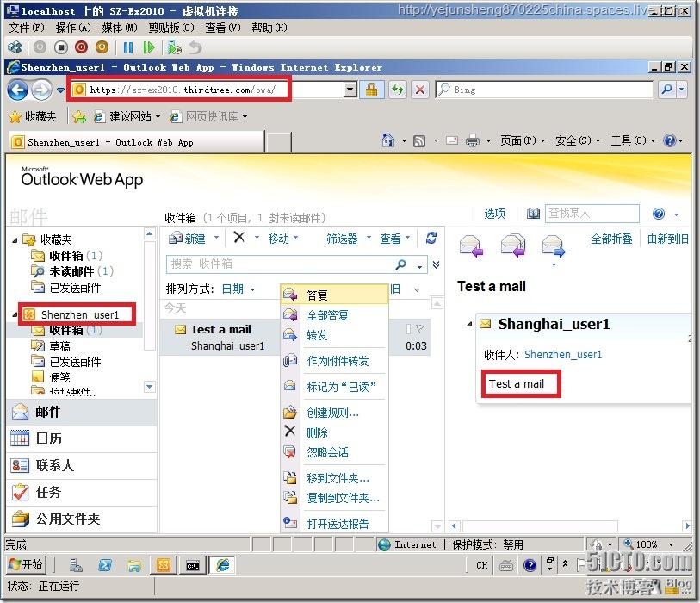Viewport: 700px width, 603px height.
Task: Click the add to favorites bar star icon
Action: [79, 117]
